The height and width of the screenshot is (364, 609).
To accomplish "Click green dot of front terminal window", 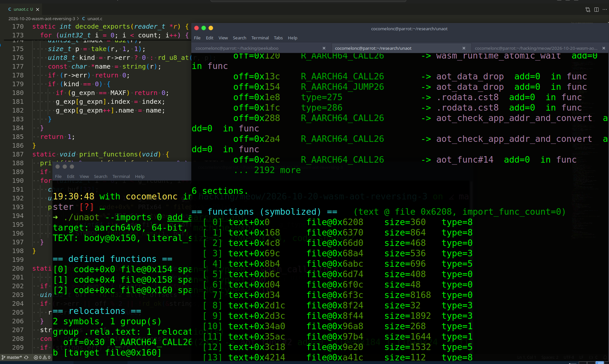I will tap(204, 28).
